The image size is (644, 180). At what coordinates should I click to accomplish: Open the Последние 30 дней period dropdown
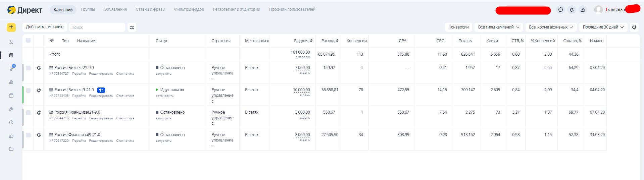(x=603, y=27)
